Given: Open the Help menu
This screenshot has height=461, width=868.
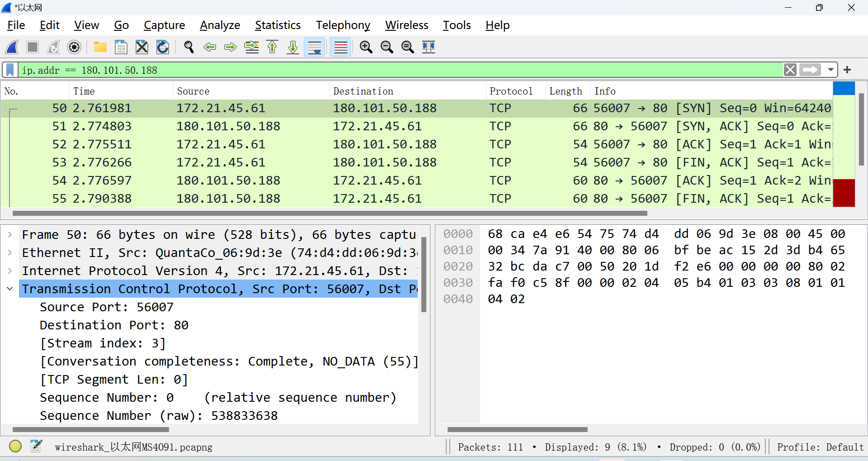Looking at the screenshot, I should tap(497, 25).
